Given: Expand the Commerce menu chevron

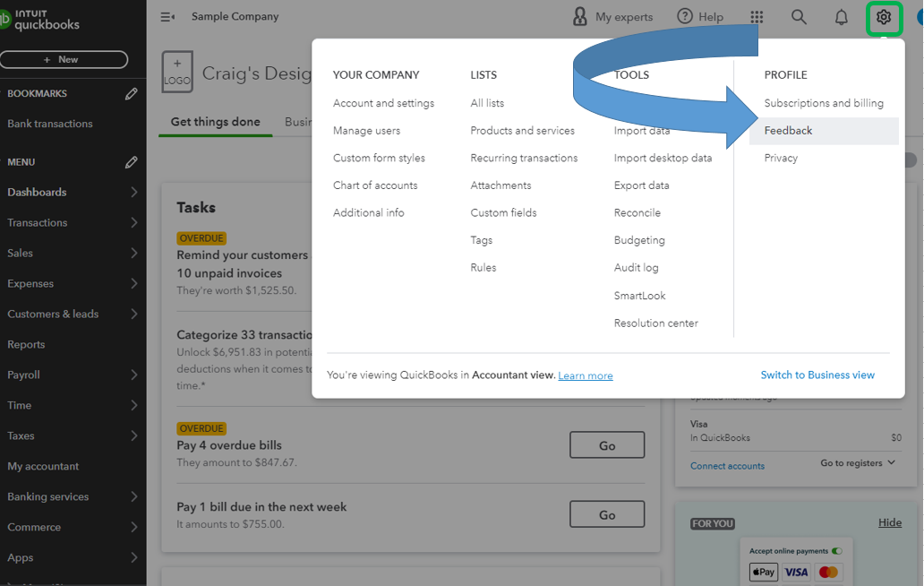Looking at the screenshot, I should [x=134, y=527].
